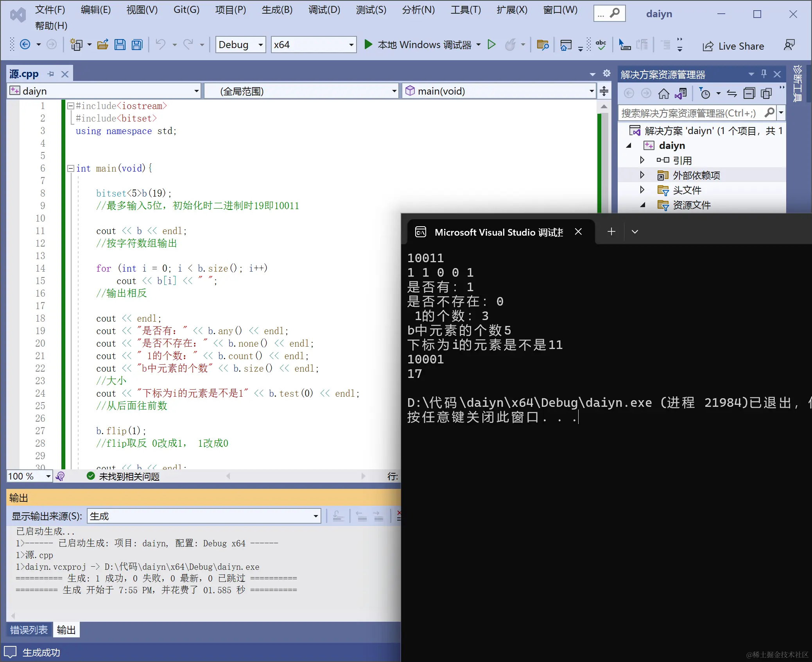Toggle auto-hide pin on Solution Explorer
Viewport: 812px width, 662px height.
click(764, 74)
